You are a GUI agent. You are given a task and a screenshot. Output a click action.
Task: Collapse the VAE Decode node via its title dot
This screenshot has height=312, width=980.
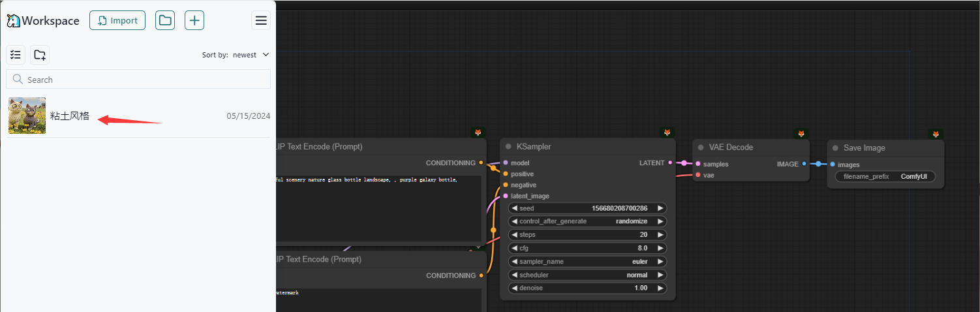[701, 148]
